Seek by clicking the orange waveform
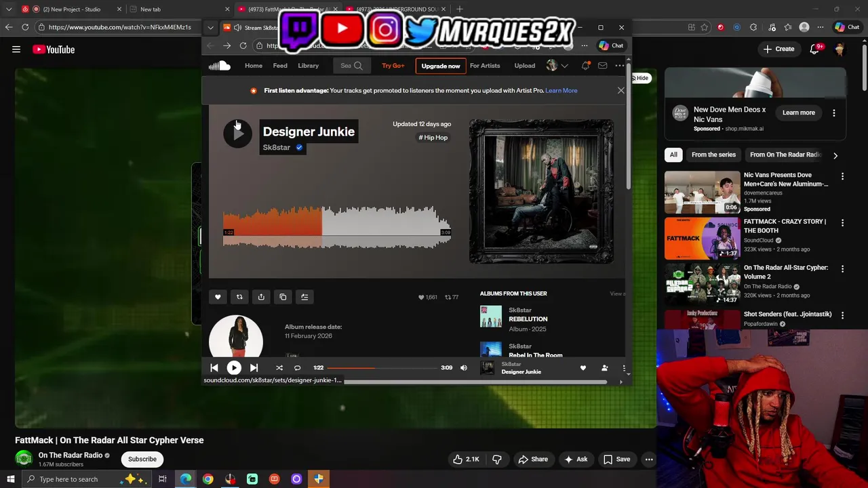The image size is (868, 488). (273, 227)
